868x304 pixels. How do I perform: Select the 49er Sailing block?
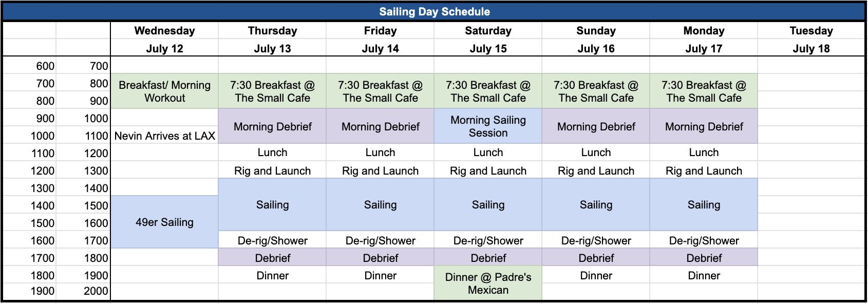[x=164, y=222]
